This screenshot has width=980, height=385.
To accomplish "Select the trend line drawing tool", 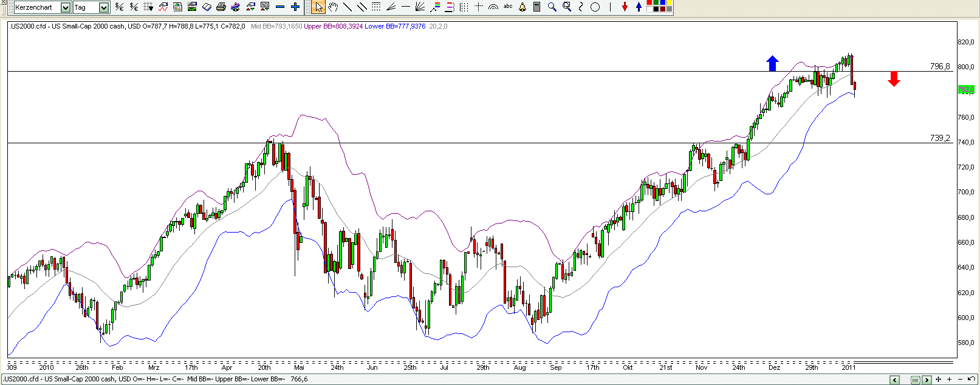I will (x=348, y=7).
